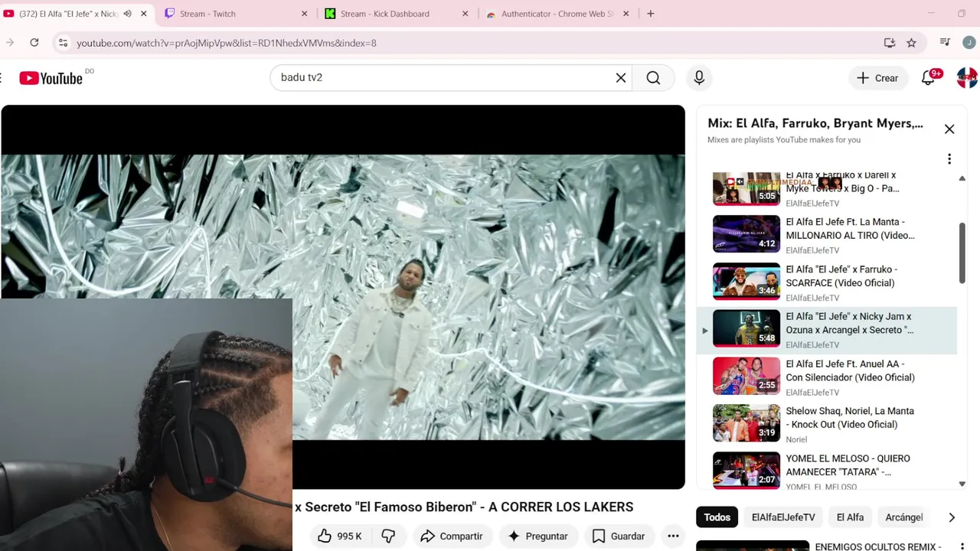Dislike the current video
The width and height of the screenshot is (980, 551).
click(x=389, y=536)
